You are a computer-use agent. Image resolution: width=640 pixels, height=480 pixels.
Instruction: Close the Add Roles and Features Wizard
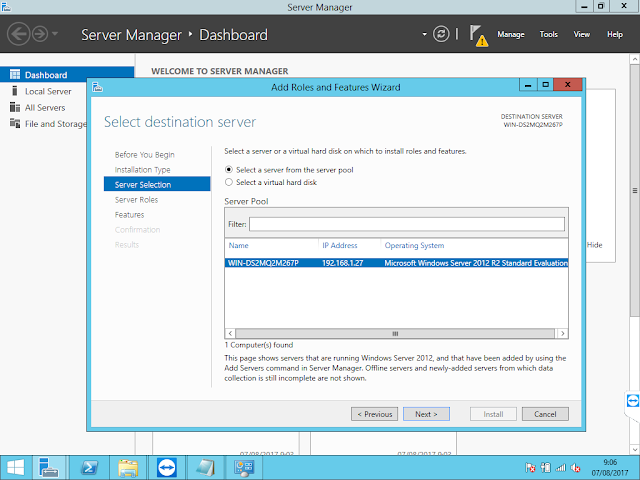(567, 84)
